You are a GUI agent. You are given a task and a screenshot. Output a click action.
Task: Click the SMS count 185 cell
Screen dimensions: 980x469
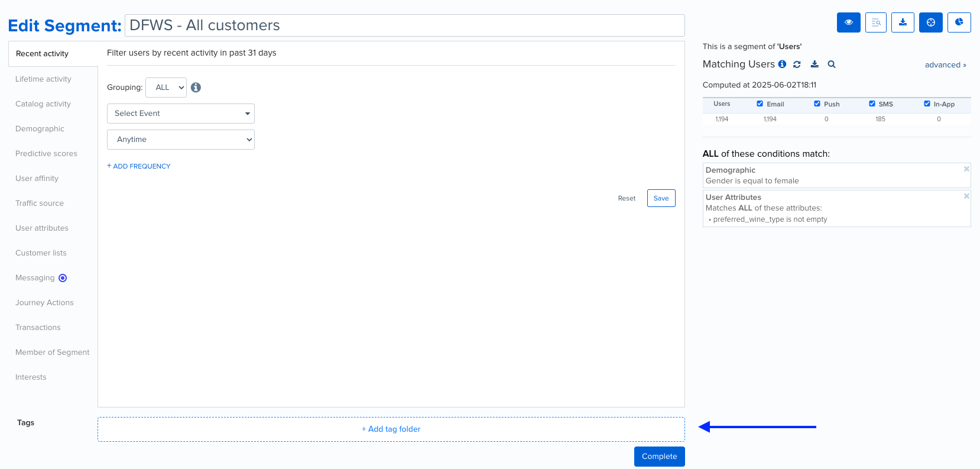pyautogui.click(x=880, y=119)
